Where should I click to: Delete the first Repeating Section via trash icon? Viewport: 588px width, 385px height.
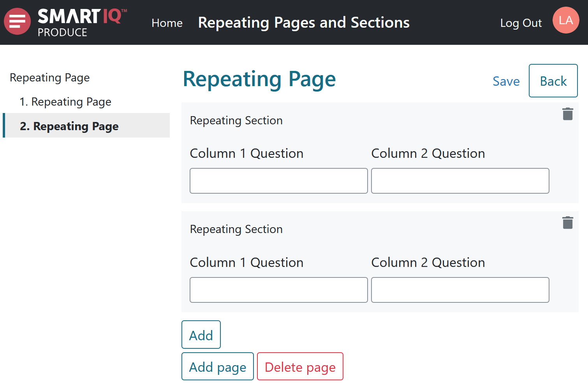click(567, 114)
